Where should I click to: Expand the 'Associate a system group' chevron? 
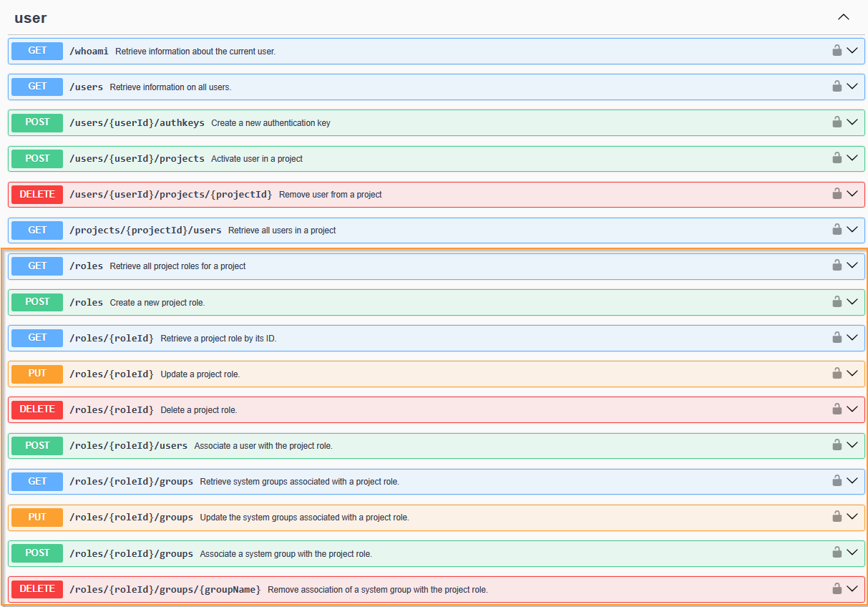(852, 553)
